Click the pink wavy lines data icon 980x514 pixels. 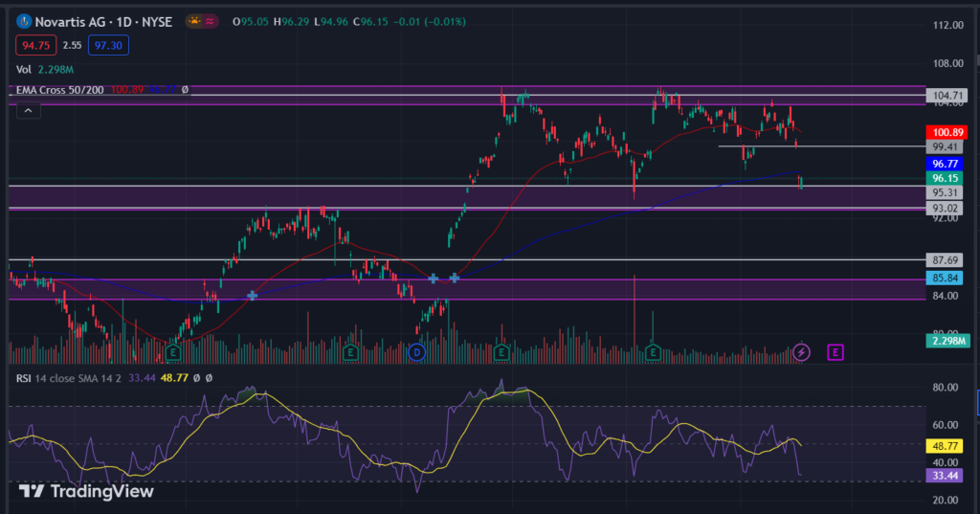(210, 21)
